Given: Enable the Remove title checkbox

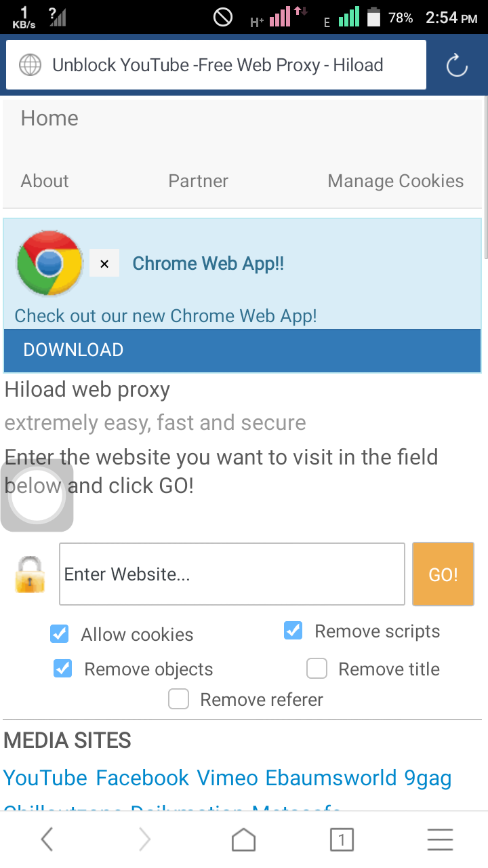Looking at the screenshot, I should pos(317,669).
